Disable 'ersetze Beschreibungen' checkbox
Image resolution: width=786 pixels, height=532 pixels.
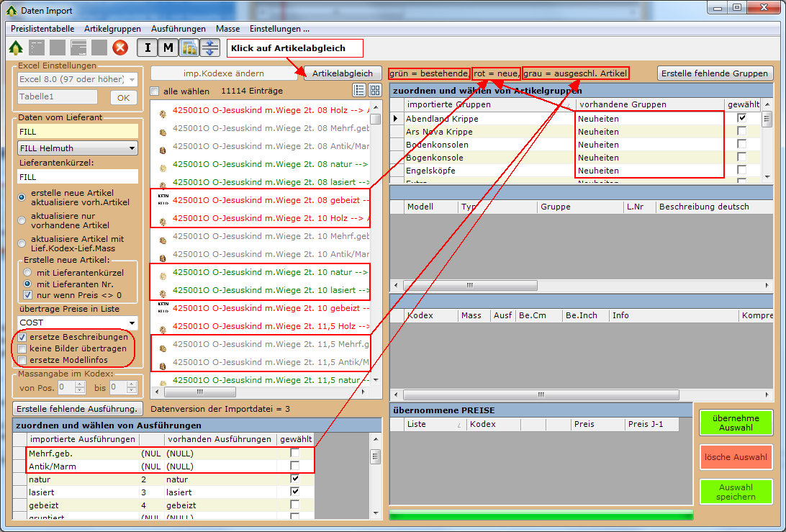point(23,337)
